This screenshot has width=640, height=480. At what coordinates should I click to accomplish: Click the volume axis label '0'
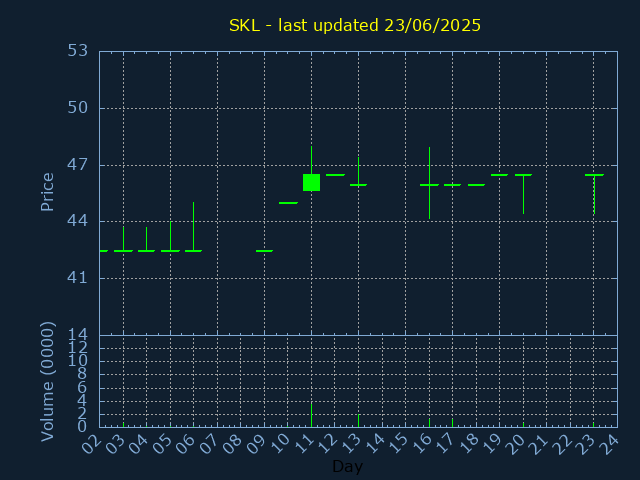[82, 427]
